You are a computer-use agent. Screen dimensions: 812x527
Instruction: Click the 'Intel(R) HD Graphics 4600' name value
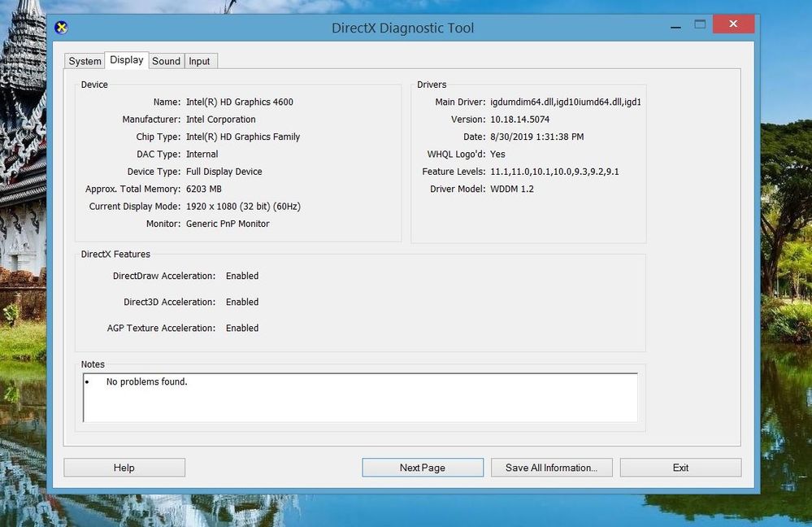(240, 102)
